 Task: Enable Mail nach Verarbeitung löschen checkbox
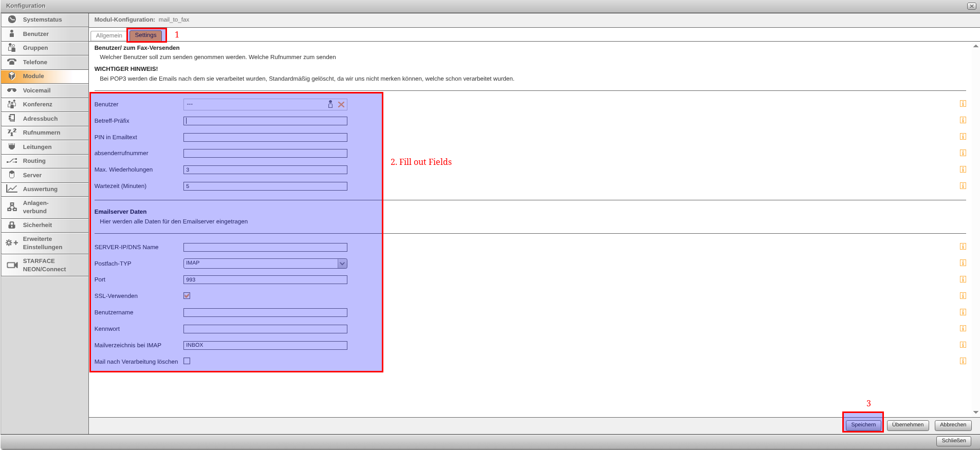click(187, 361)
